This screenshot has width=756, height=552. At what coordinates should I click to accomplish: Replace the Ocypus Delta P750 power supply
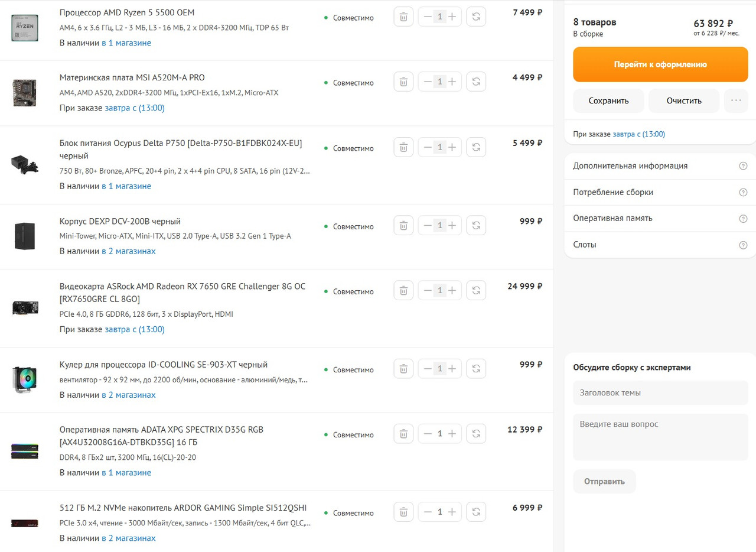tap(476, 147)
